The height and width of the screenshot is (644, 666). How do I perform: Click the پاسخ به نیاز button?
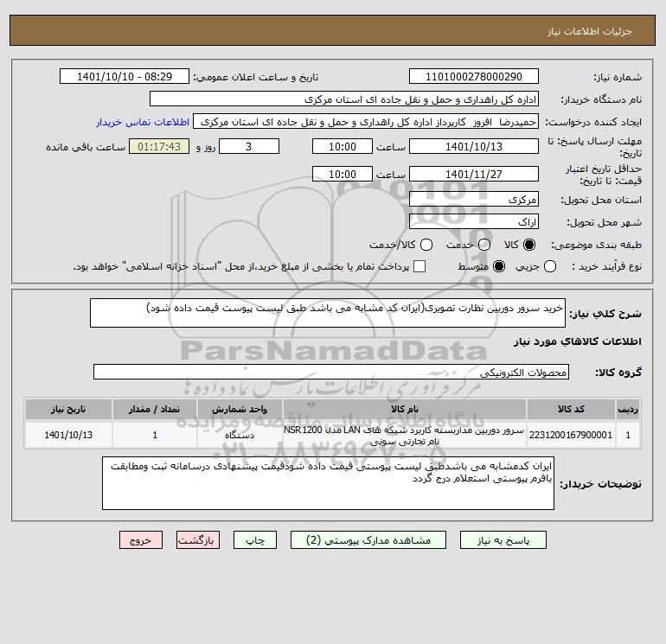click(x=503, y=540)
